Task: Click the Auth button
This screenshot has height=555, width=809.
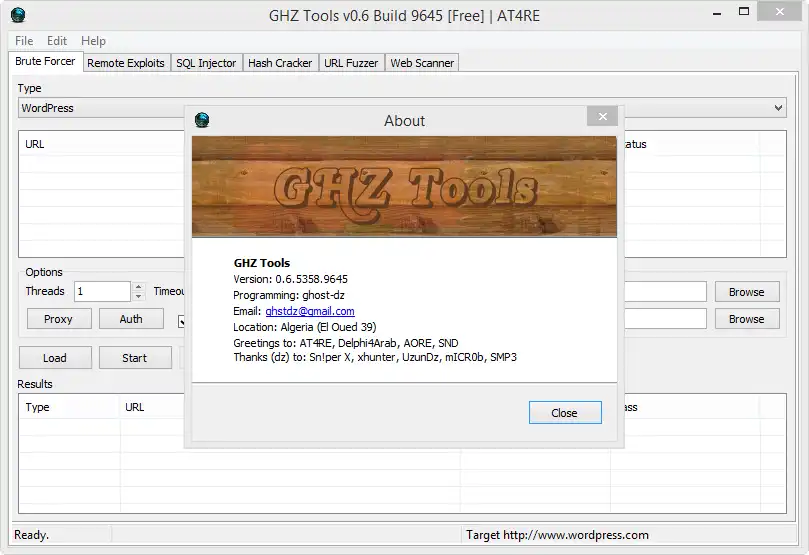Action: pos(131,319)
